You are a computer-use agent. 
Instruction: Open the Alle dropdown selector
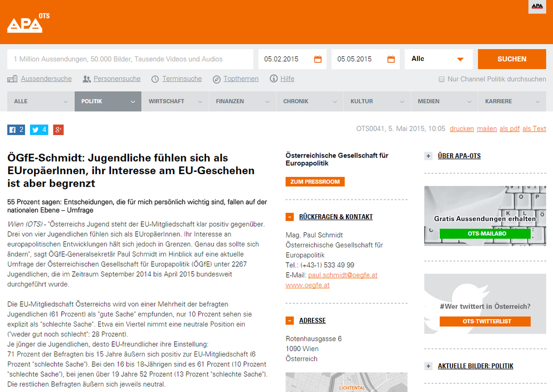439,59
